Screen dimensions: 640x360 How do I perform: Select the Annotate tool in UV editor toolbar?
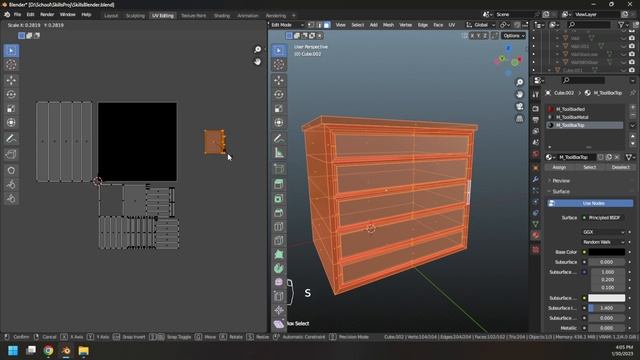tap(11, 139)
